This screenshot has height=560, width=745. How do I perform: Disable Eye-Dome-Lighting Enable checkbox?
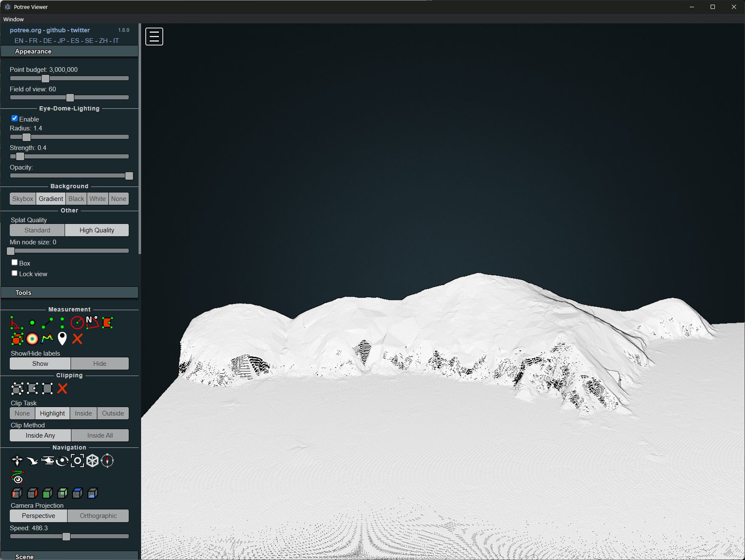[x=14, y=119]
